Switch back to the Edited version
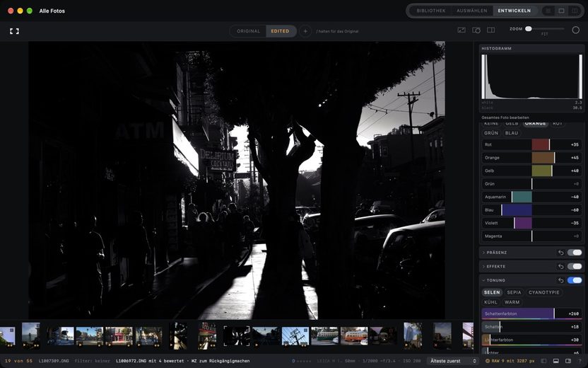This screenshot has height=368, width=588. [281, 31]
